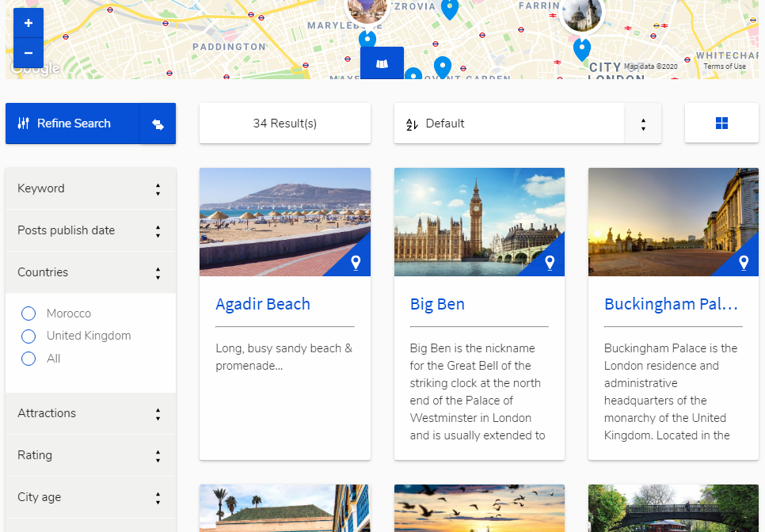Toggle the map view icon button

pos(382,63)
